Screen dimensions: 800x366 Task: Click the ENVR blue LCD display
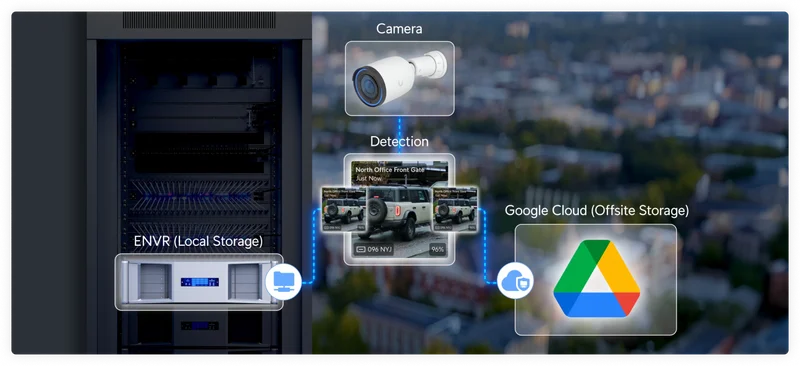pyautogui.click(x=199, y=282)
